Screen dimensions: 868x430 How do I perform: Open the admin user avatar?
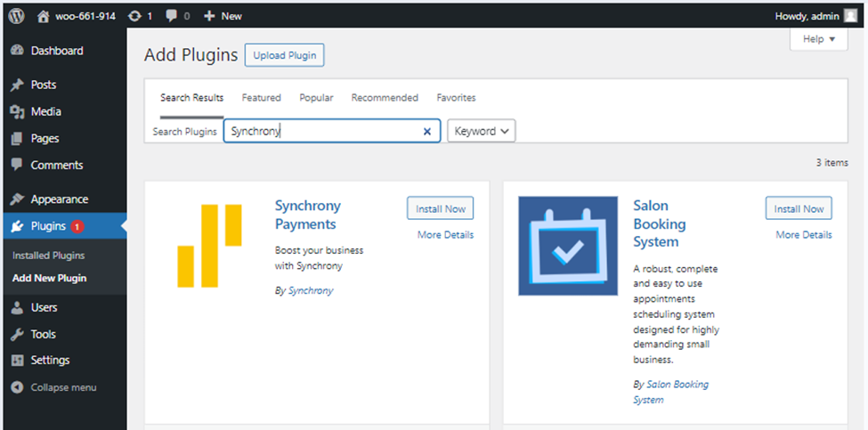(851, 15)
